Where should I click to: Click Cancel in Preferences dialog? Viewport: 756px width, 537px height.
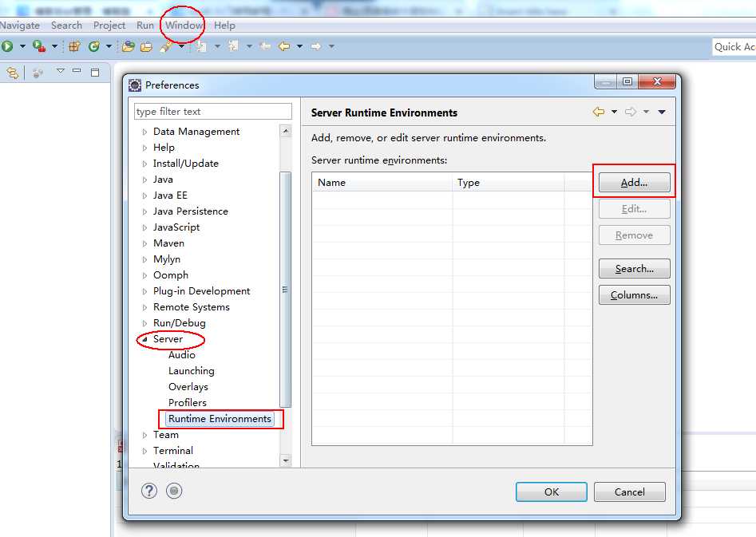click(630, 492)
